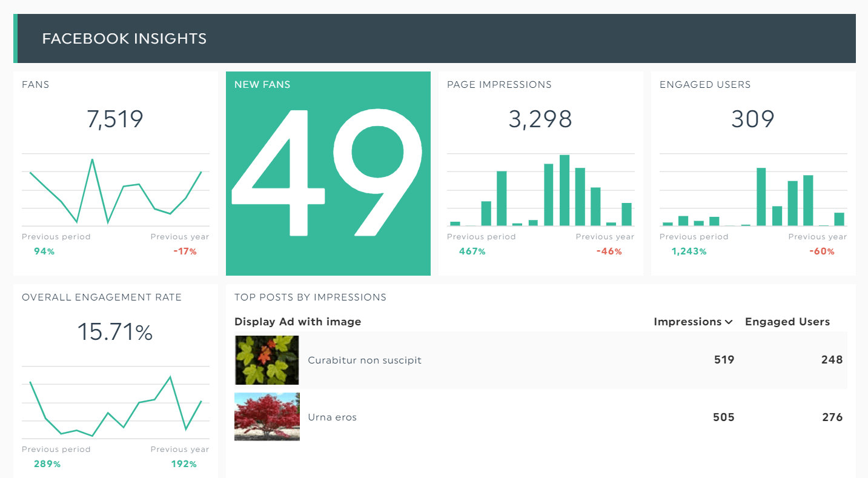Click the Overall Engagement Rate line chart
Viewport: 868px width, 478px height.
point(116,402)
